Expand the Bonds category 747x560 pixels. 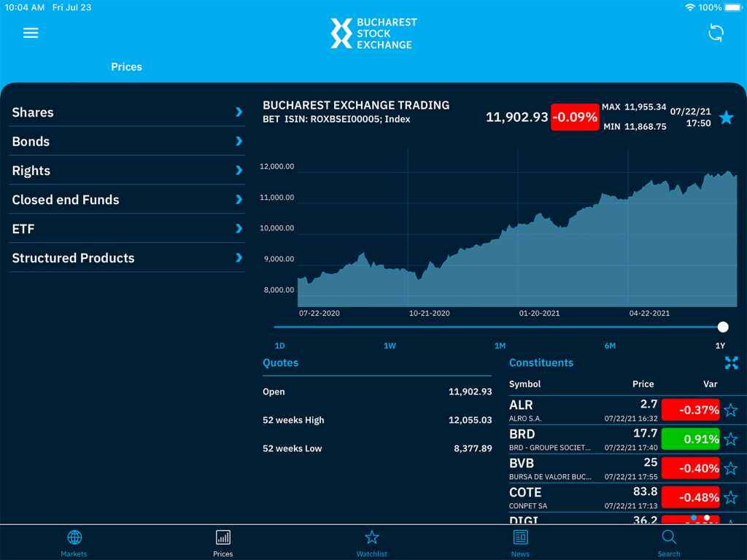tap(127, 141)
